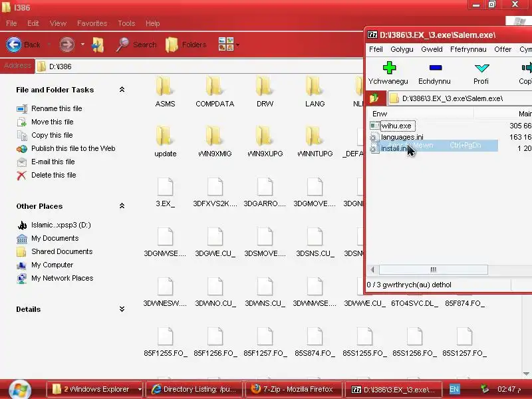Screen dimensions: 532x399
Task: Open the Explorer Tools menu
Action: [126, 23]
